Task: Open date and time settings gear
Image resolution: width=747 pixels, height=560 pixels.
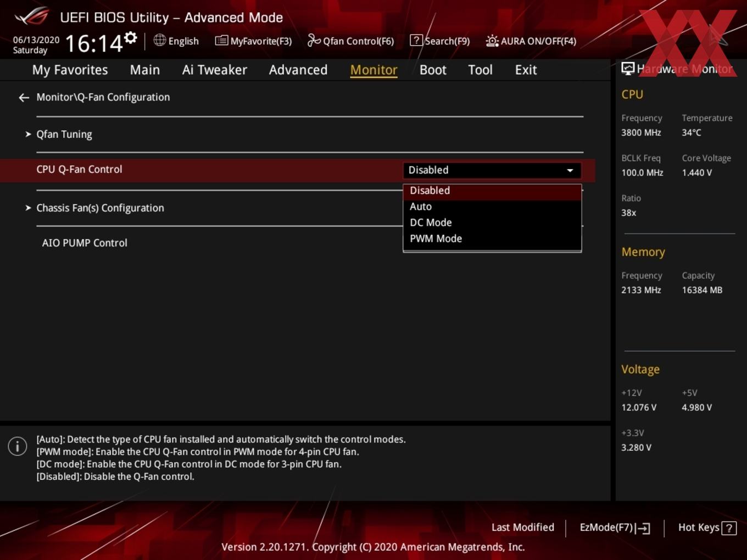Action: click(130, 38)
